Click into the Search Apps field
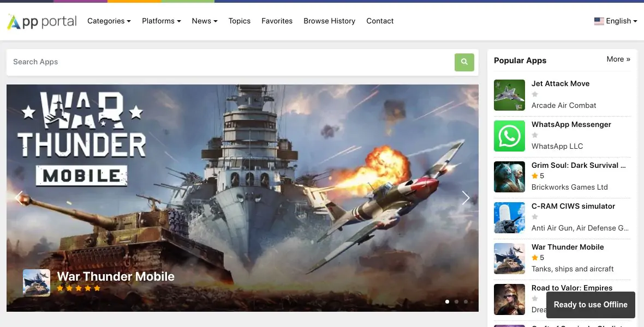 tap(231, 62)
